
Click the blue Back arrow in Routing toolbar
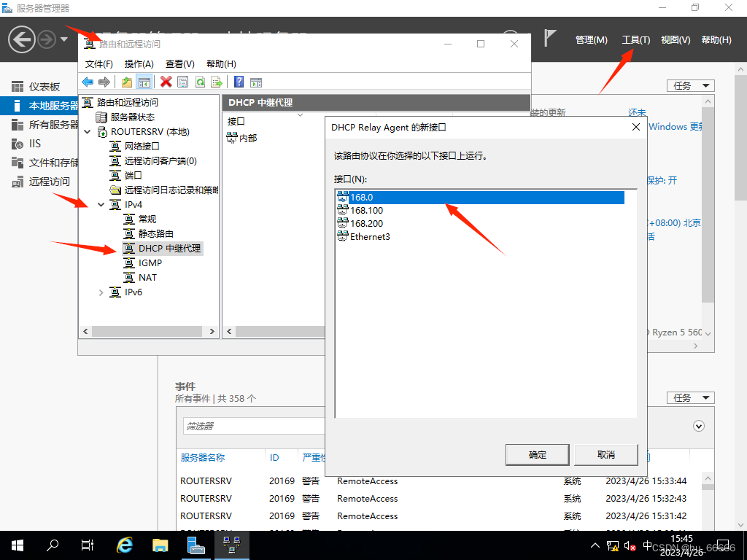click(88, 82)
